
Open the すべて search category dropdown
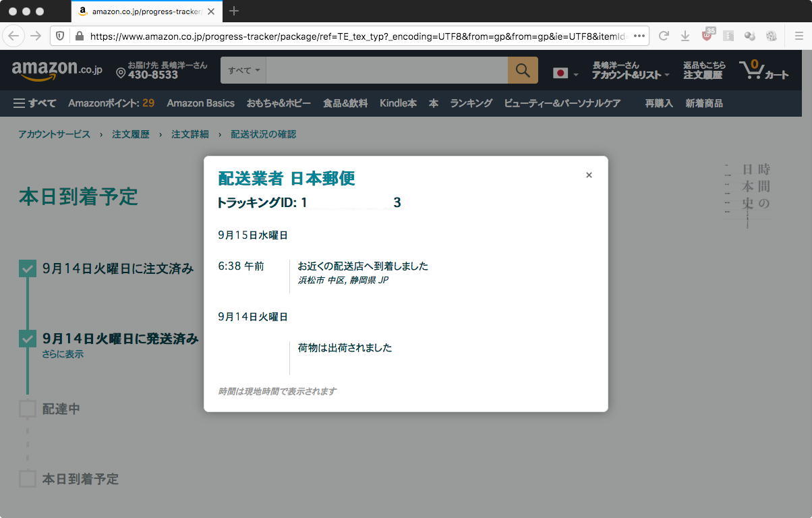coord(243,70)
